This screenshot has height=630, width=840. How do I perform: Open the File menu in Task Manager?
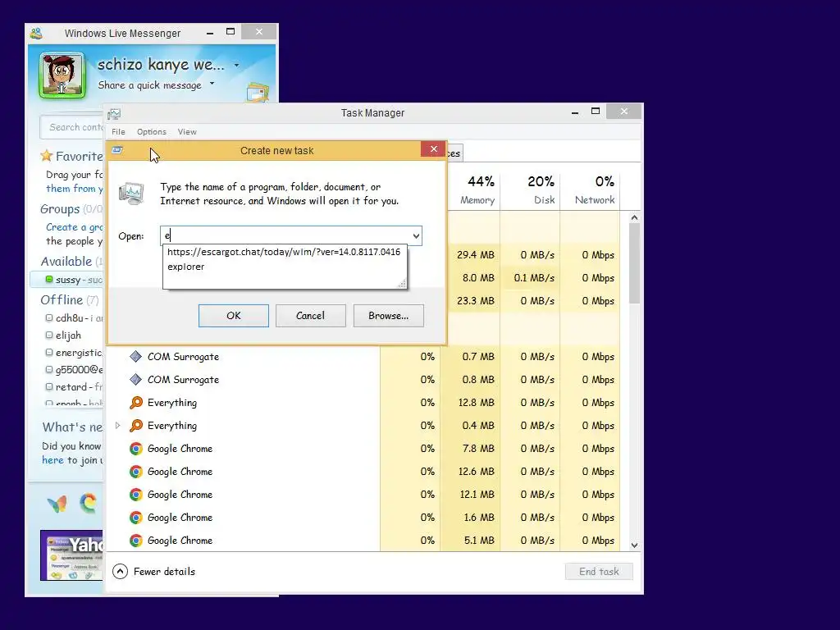[118, 132]
